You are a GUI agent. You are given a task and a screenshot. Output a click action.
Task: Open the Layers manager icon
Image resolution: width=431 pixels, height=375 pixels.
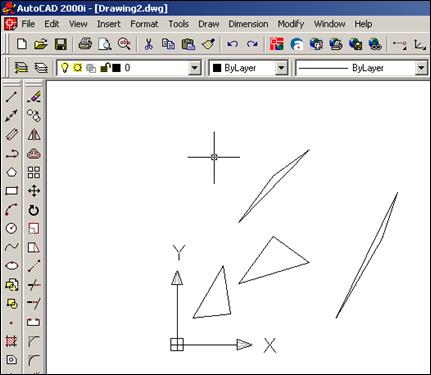pos(41,68)
